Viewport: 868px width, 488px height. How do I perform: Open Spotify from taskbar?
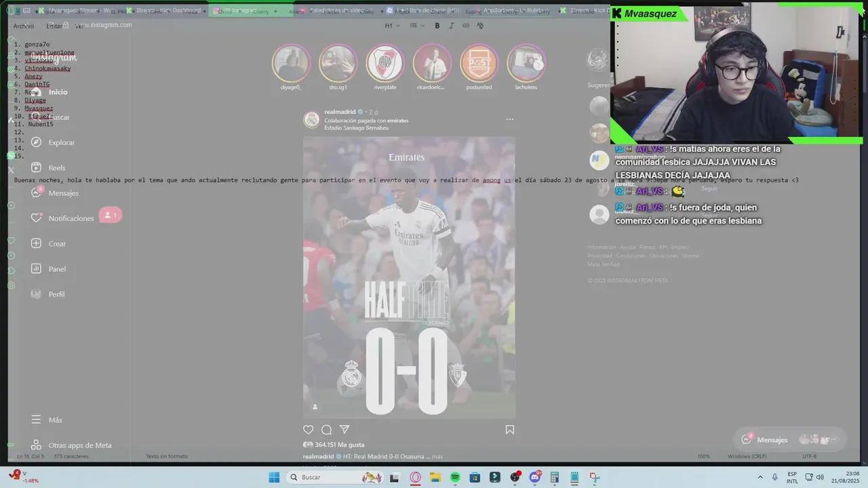(455, 477)
